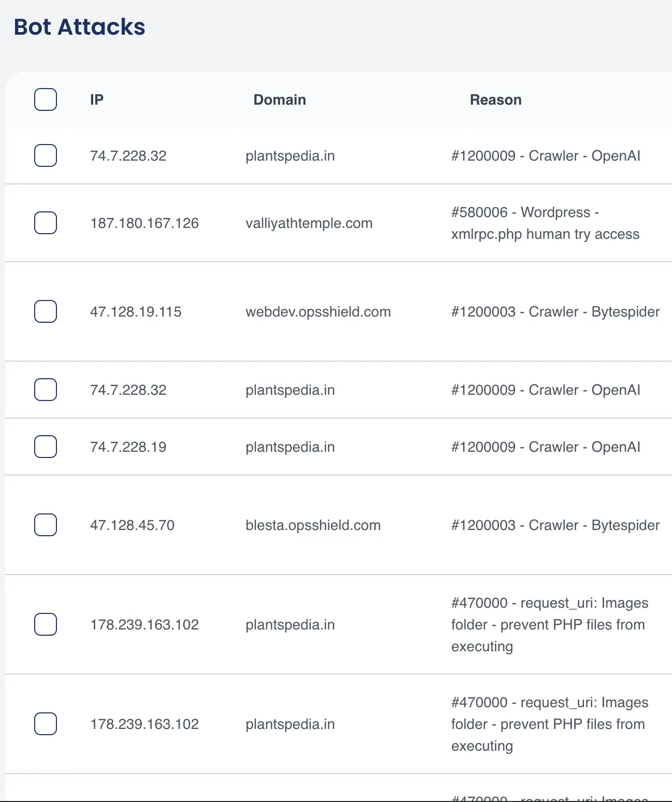Click the Bot Attacks heading
The image size is (672, 802).
coord(79,27)
